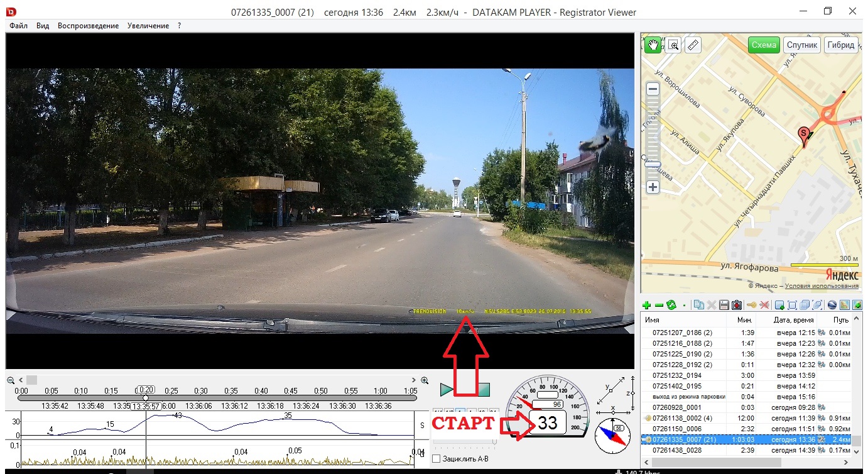The height and width of the screenshot is (474, 868).
Task: Click the first-aid kit repair icon
Action: 736,306
